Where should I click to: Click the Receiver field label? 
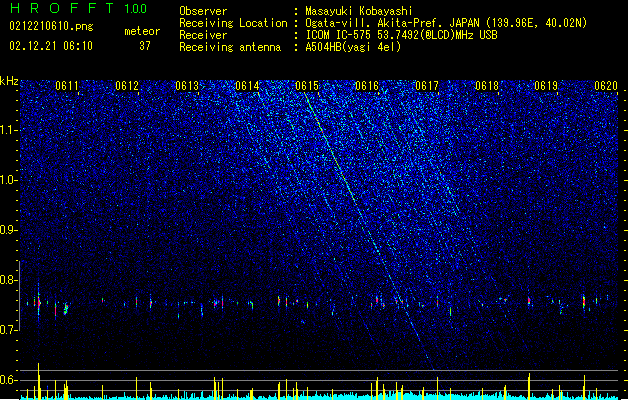point(203,35)
